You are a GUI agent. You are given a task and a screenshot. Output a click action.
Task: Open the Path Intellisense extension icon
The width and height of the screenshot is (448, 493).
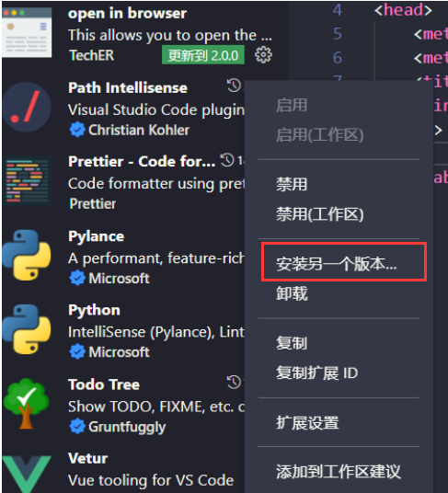[x=27, y=107]
